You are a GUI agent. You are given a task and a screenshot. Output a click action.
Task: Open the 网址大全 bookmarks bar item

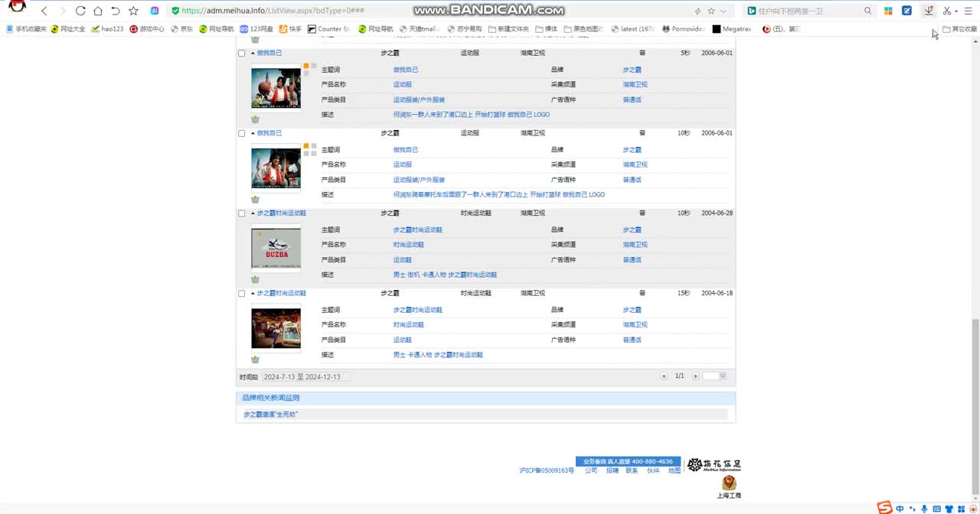(68, 29)
